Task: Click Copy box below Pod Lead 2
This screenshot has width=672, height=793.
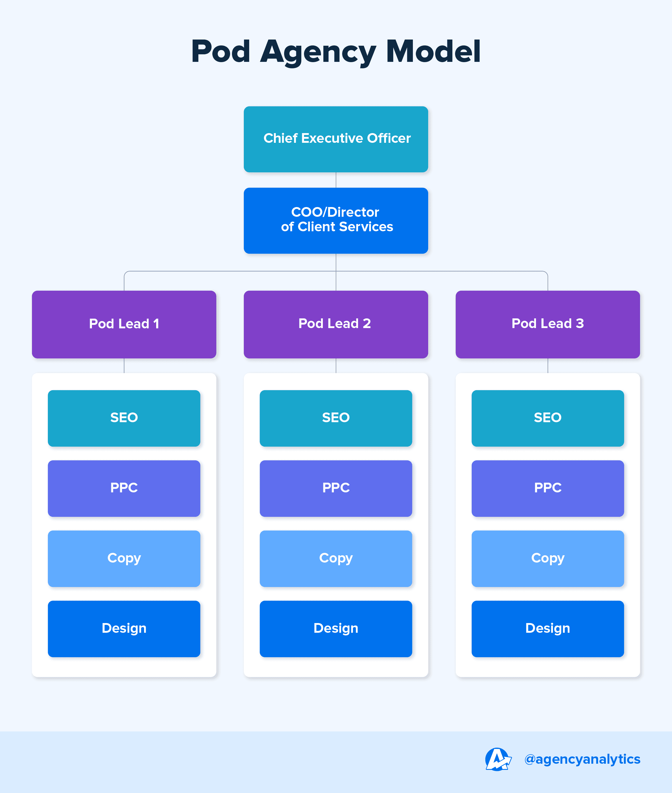Action: (x=336, y=558)
